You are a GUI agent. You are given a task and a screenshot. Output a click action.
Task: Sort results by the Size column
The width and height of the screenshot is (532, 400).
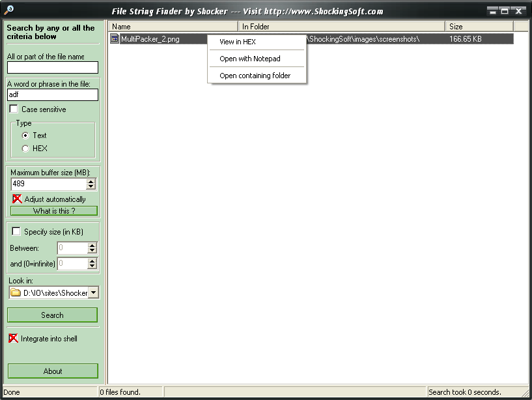[x=479, y=27]
